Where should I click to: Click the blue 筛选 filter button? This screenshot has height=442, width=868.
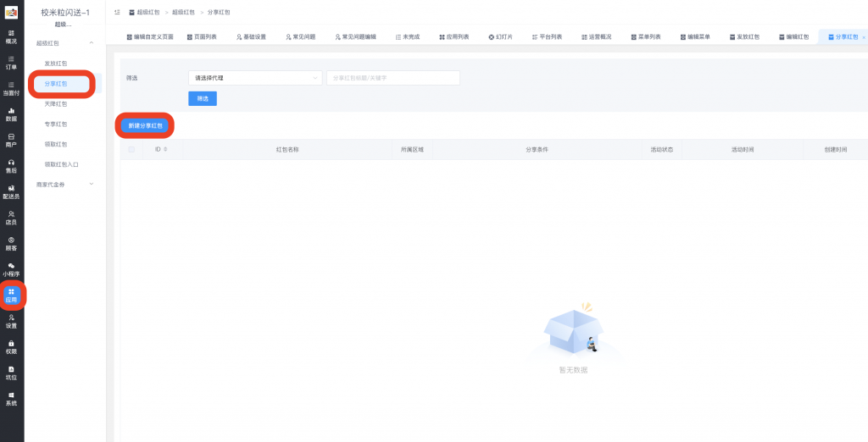[x=203, y=98]
